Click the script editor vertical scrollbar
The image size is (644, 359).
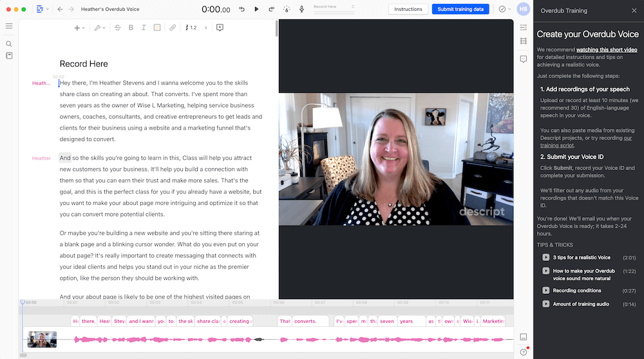pos(277,28)
